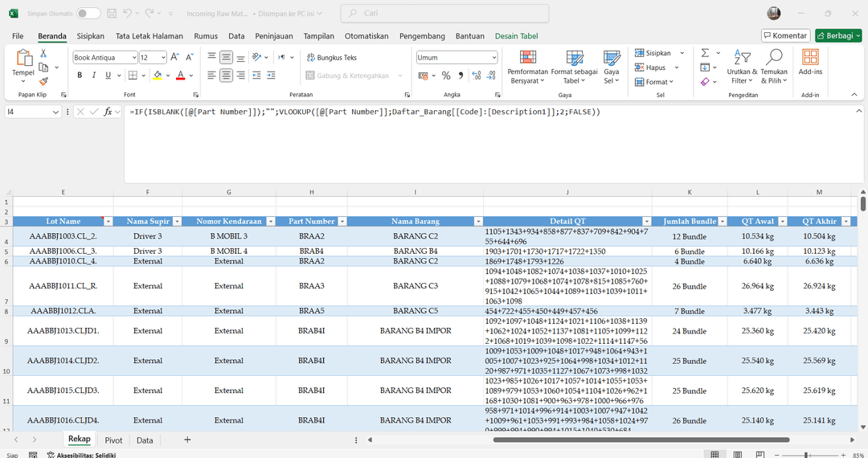Switch to the Pivot sheet tab
The image size is (868, 458).
(113, 440)
